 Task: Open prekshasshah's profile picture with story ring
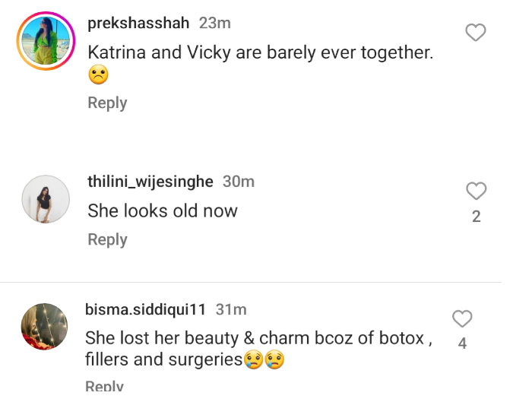(x=46, y=41)
